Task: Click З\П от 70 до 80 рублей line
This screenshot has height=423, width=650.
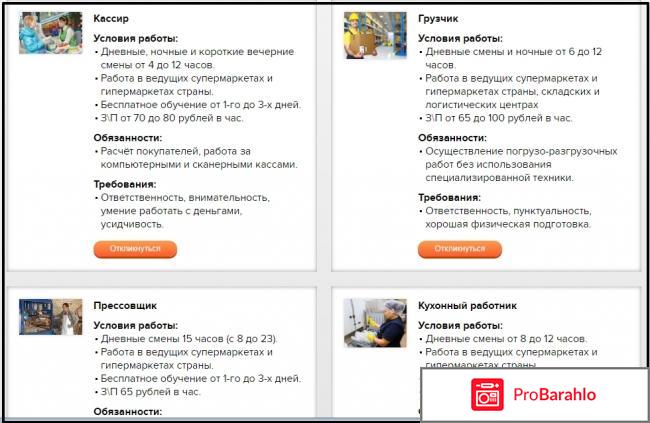Action: click(172, 118)
